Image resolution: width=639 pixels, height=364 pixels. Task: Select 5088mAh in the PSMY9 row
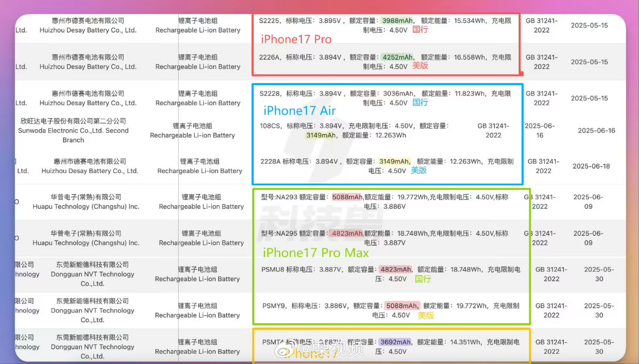(x=402, y=306)
